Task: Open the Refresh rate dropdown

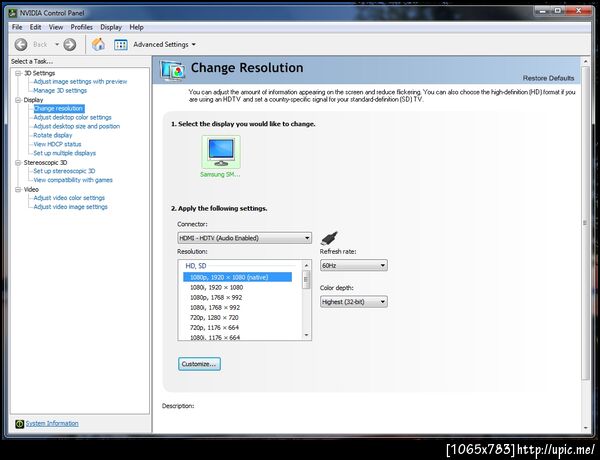Action: [x=354, y=265]
